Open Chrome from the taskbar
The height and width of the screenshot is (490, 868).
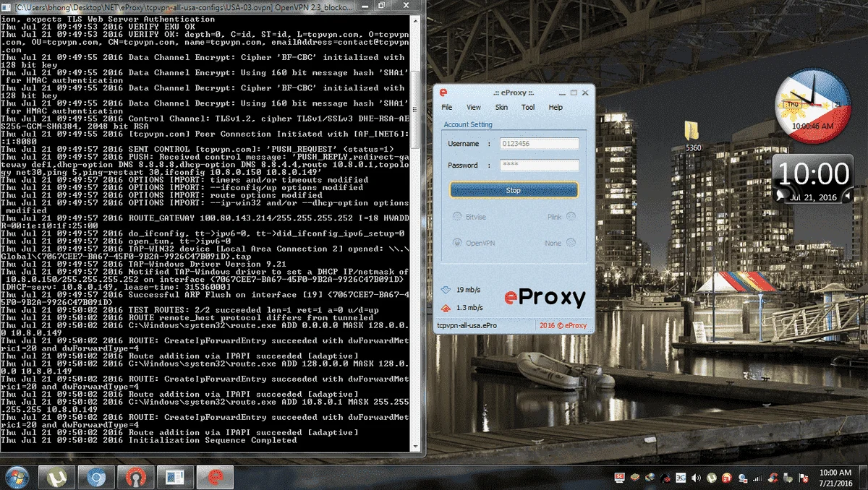point(96,477)
